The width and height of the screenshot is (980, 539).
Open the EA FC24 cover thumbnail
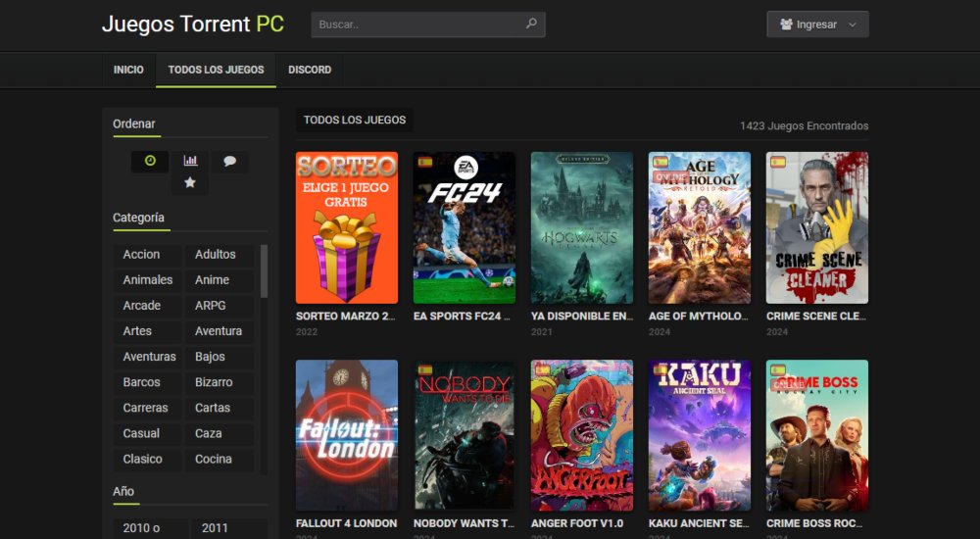pos(465,227)
